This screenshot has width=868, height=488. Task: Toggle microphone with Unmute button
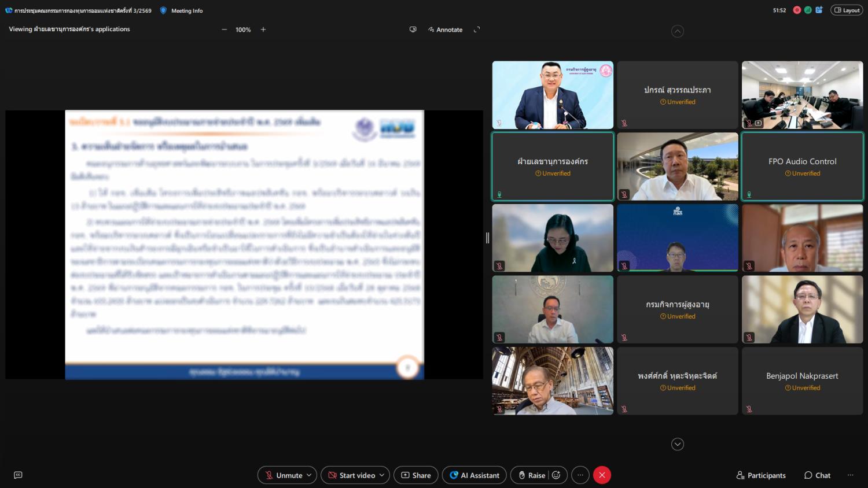click(x=283, y=475)
